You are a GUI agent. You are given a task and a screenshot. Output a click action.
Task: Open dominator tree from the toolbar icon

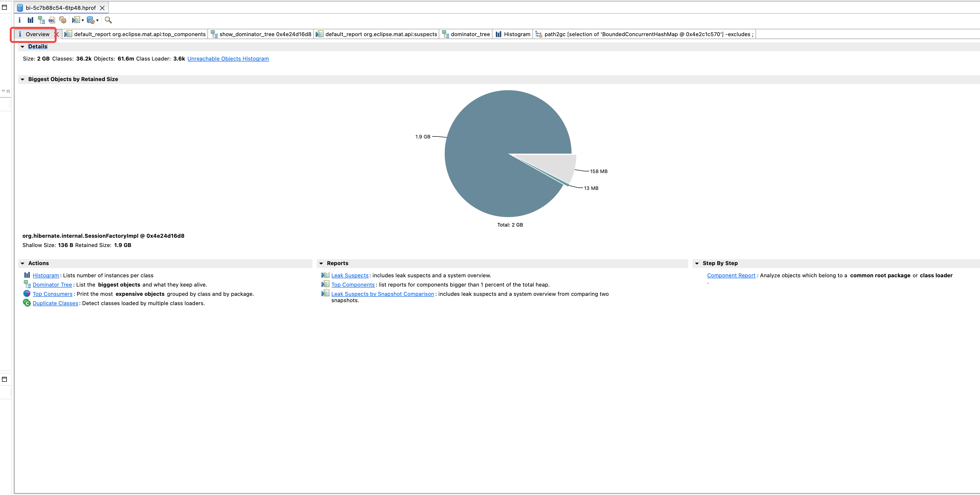pos(41,20)
